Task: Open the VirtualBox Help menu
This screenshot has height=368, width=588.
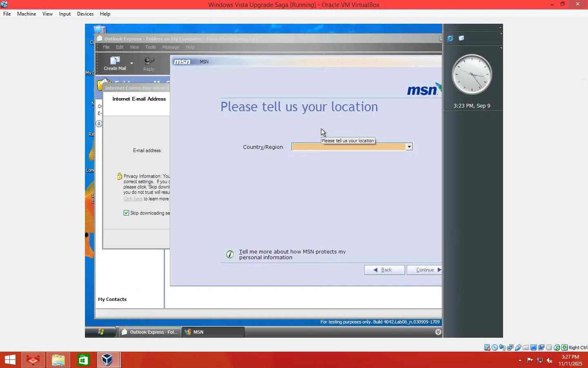Action: tap(105, 14)
